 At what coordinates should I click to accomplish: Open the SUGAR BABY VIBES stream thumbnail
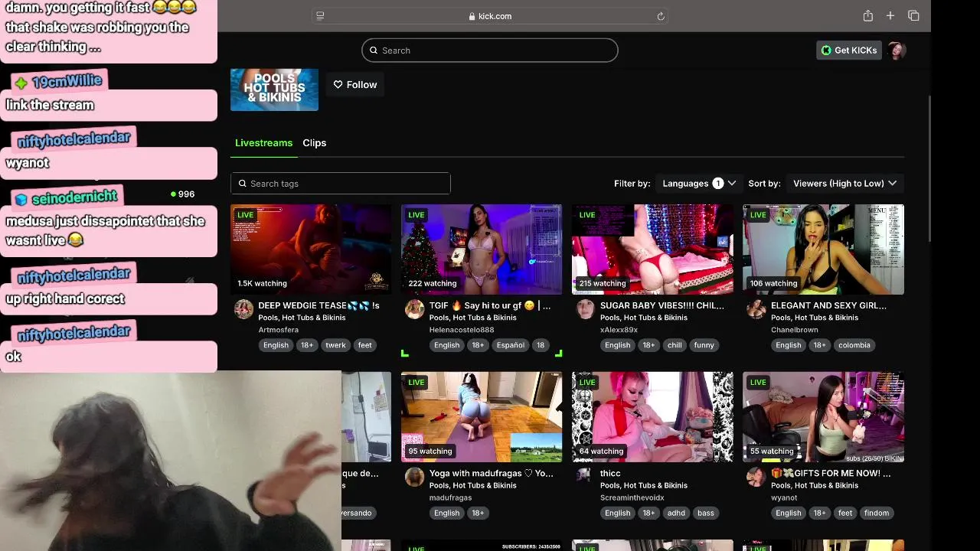click(652, 249)
